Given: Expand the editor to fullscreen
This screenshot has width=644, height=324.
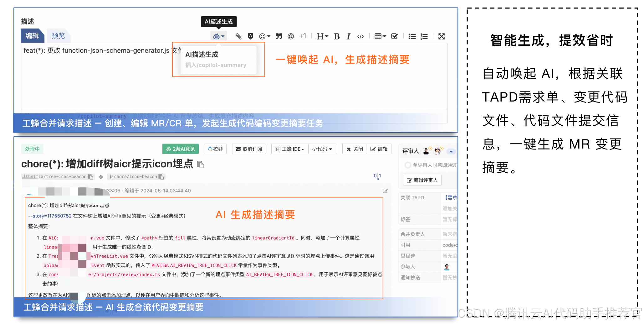Looking at the screenshot, I should tap(442, 36).
